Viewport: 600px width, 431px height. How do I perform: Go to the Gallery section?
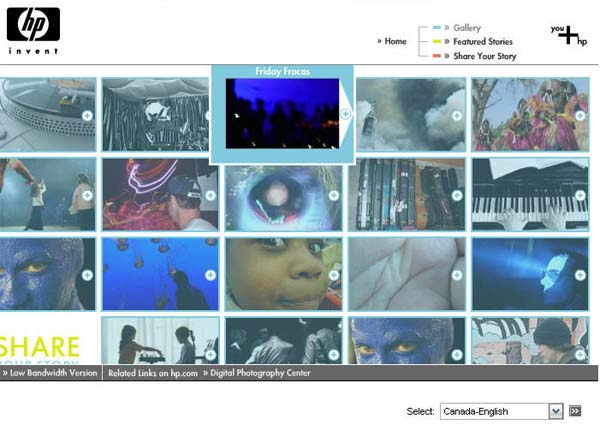click(466, 28)
